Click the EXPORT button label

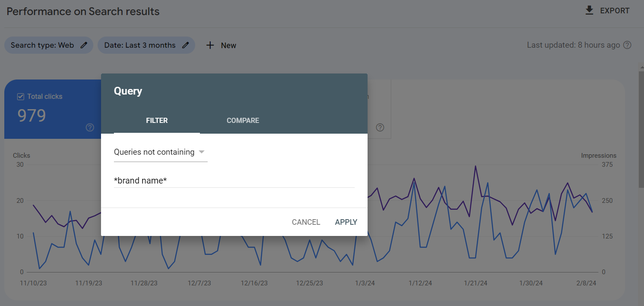(x=615, y=11)
